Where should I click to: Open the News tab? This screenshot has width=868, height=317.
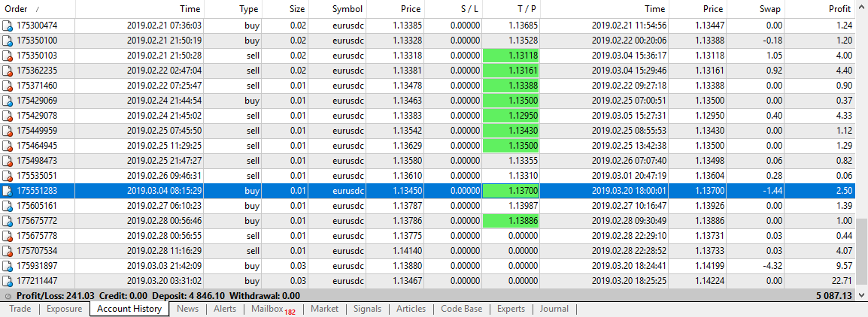click(x=187, y=309)
